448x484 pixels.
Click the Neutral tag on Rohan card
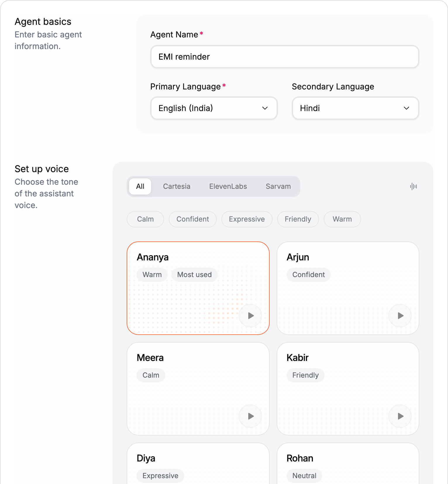coord(304,476)
